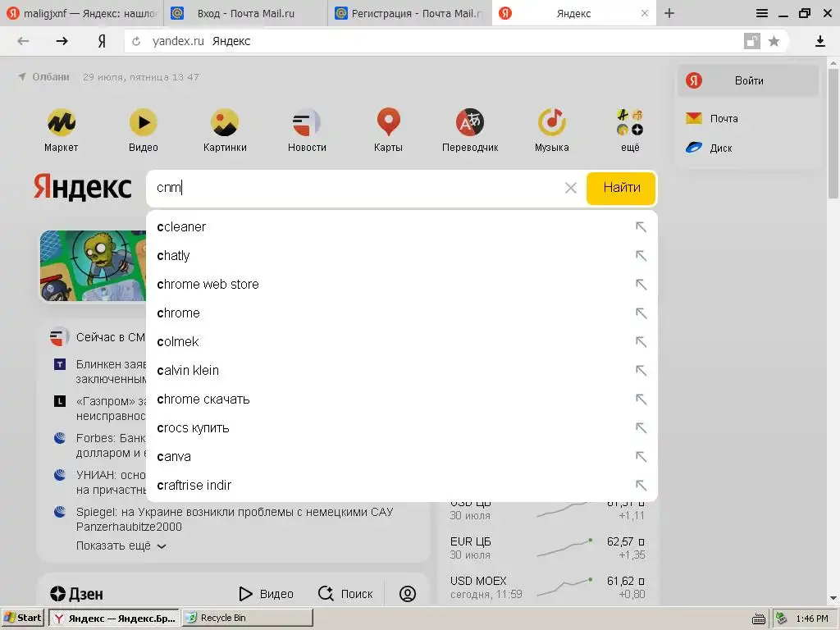Click the page-mode icon beside the bookmark star
The height and width of the screenshot is (630, 840).
pyautogui.click(x=752, y=41)
